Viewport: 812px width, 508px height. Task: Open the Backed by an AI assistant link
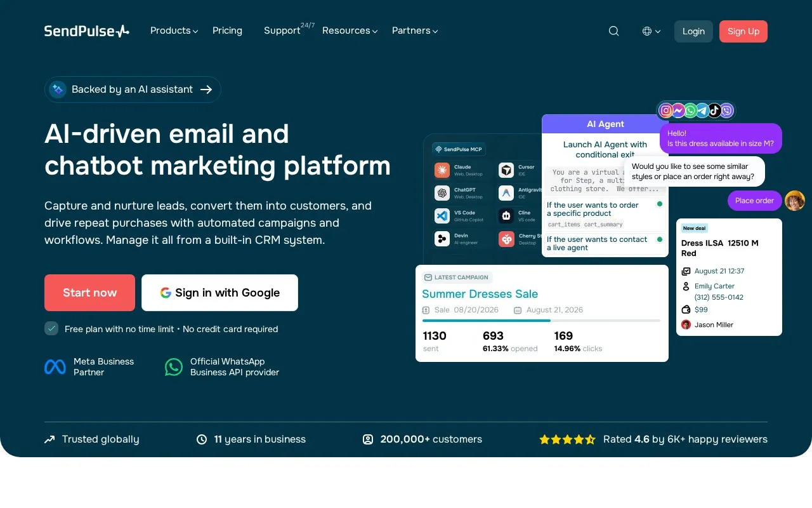[x=133, y=90]
